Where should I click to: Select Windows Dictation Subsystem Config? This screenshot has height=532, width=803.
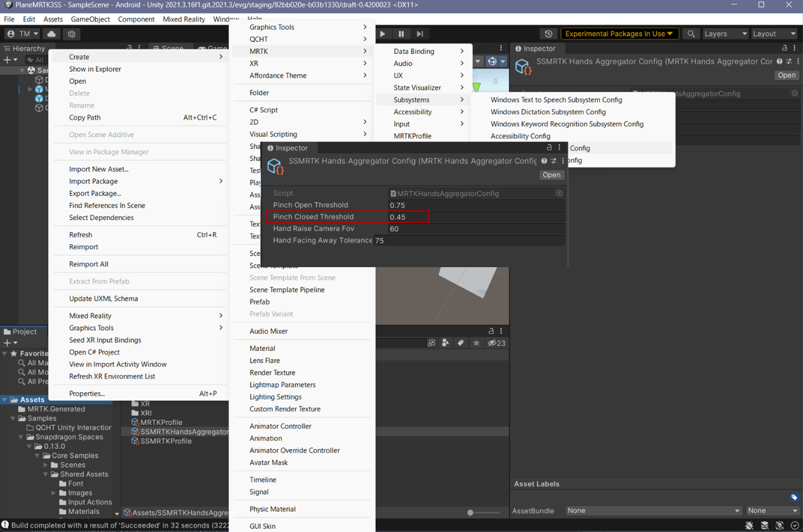(548, 112)
